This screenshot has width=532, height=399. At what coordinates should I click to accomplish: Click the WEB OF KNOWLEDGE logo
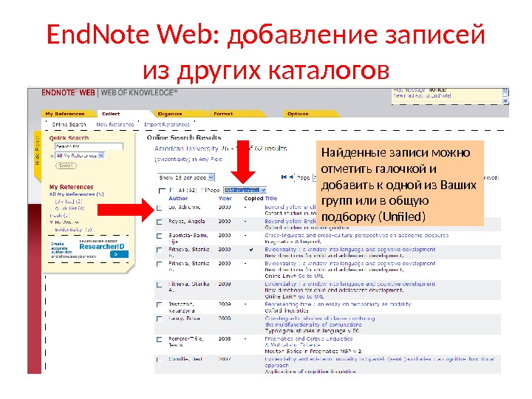pos(139,92)
